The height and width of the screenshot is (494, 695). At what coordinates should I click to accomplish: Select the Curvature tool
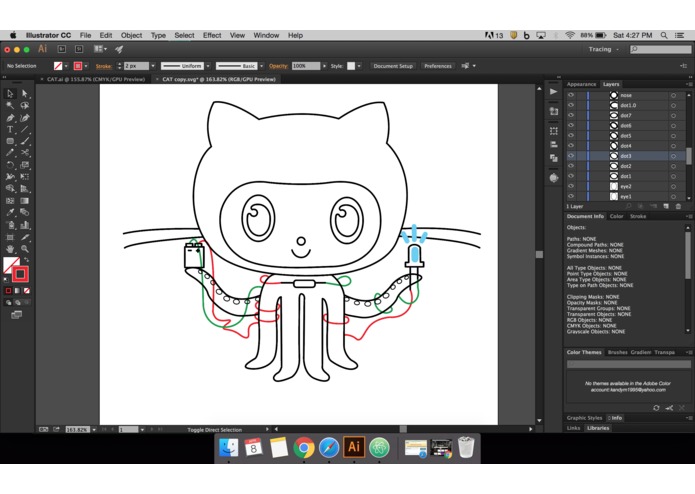tap(25, 117)
